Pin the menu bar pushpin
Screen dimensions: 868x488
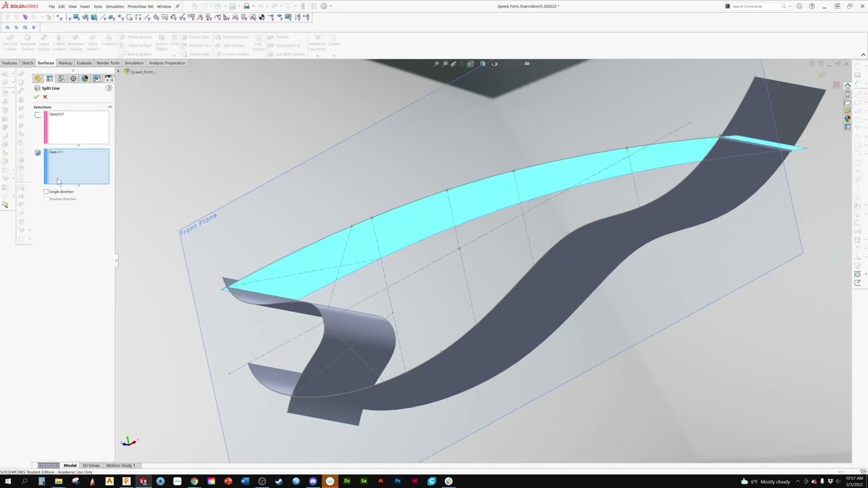[178, 6]
